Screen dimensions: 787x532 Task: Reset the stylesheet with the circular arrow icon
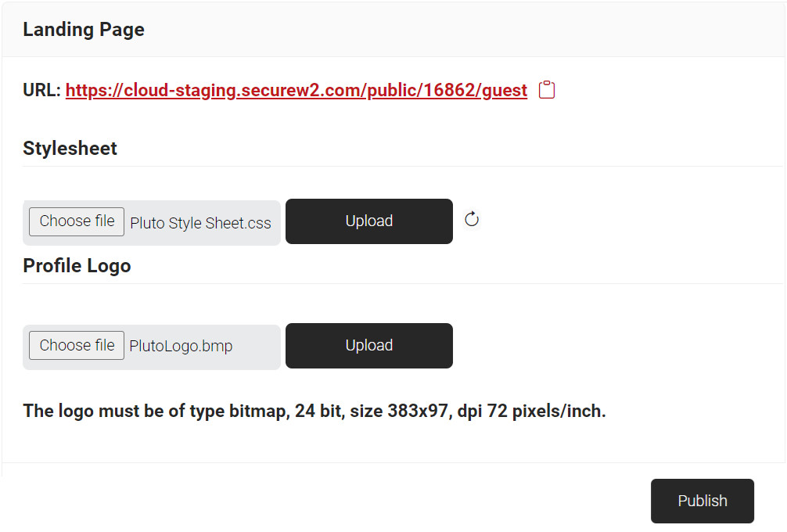click(472, 220)
